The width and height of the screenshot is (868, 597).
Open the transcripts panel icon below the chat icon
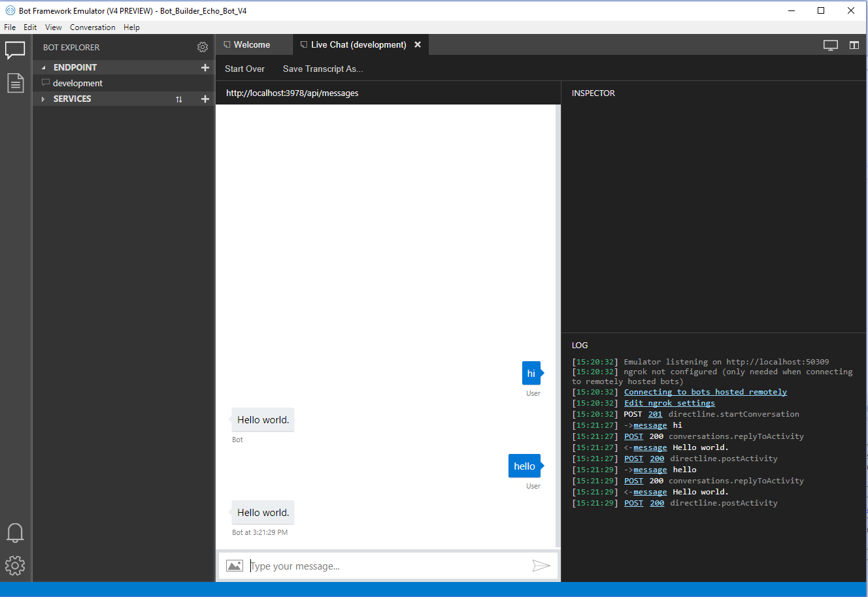(x=15, y=83)
